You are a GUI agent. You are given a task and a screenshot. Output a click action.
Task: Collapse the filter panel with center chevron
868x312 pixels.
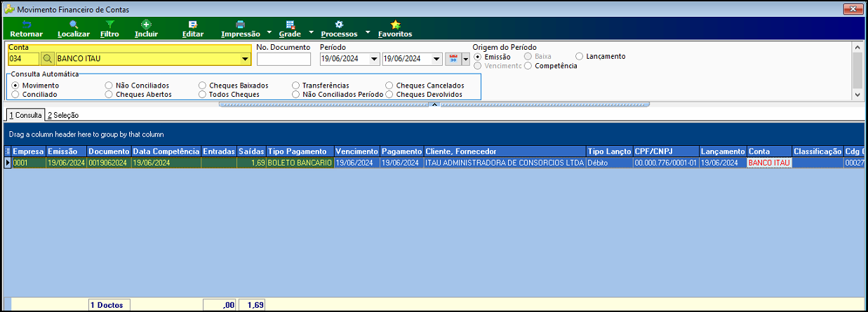(434, 104)
